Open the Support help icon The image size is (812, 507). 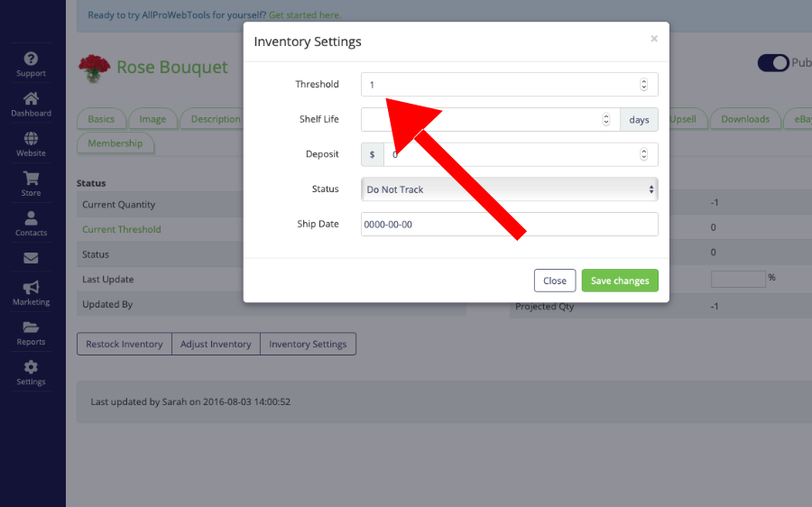tap(31, 60)
